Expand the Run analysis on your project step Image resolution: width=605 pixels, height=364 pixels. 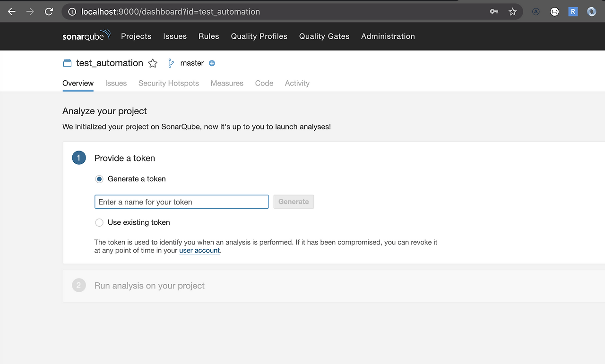coord(149,286)
